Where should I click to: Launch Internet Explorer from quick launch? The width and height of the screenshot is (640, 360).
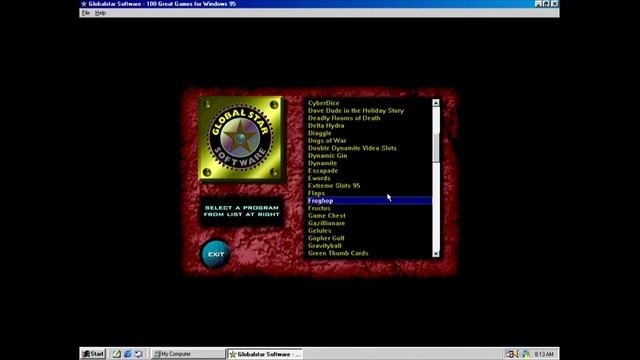pos(127,354)
